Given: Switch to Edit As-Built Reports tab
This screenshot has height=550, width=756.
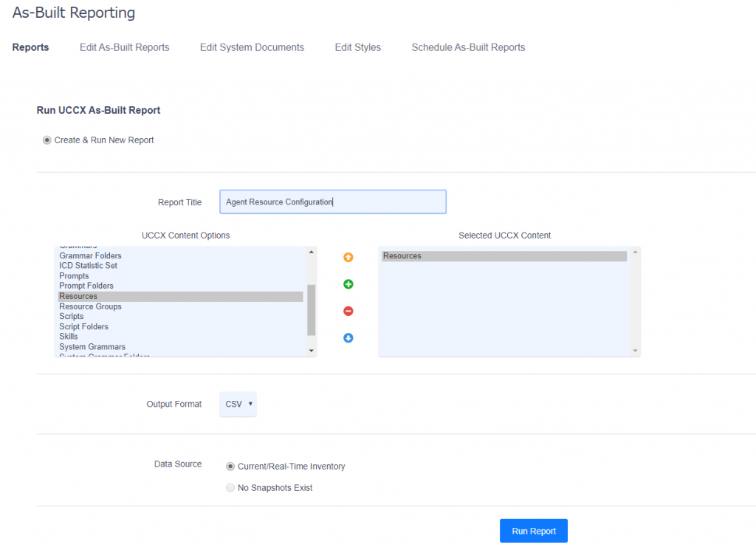Looking at the screenshot, I should pyautogui.click(x=124, y=47).
